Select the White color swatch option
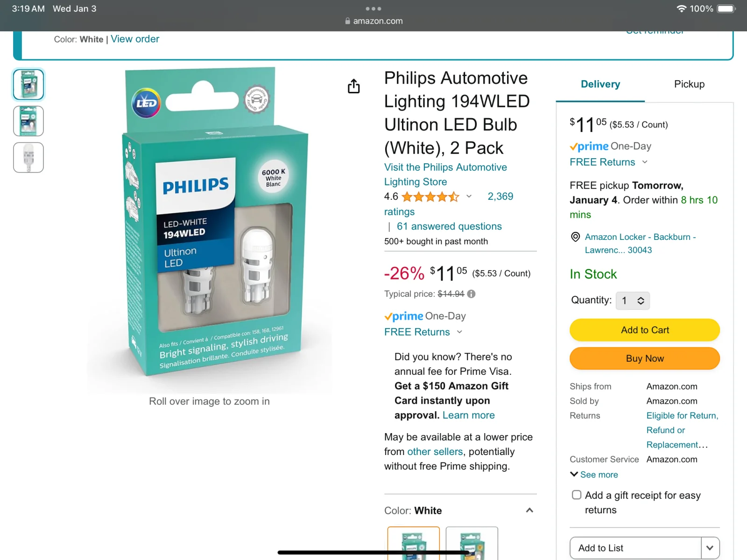Viewport: 747px width, 560px height. 414,543
